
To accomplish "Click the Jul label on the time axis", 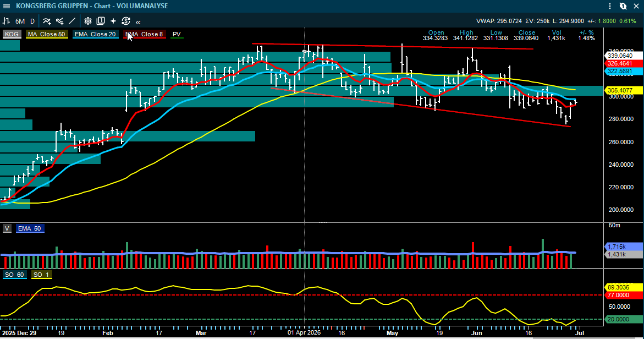I will [x=580, y=333].
